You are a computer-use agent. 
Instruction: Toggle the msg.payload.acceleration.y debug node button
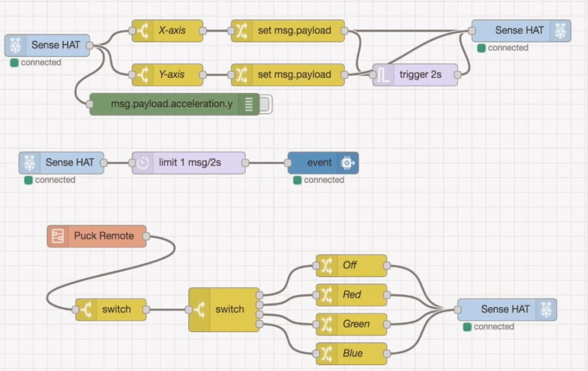pyautogui.click(x=265, y=104)
